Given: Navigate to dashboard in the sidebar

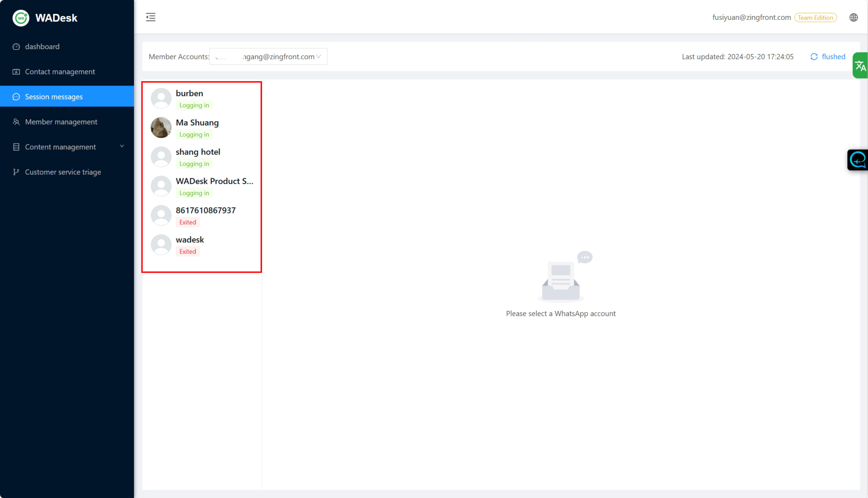Looking at the screenshot, I should click(x=42, y=47).
